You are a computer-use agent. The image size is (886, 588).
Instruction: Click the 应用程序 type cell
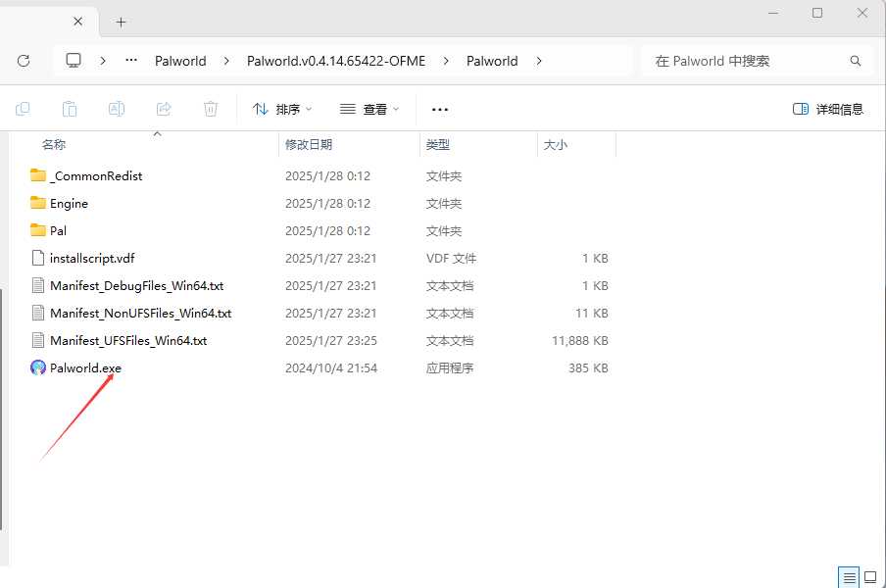(450, 368)
